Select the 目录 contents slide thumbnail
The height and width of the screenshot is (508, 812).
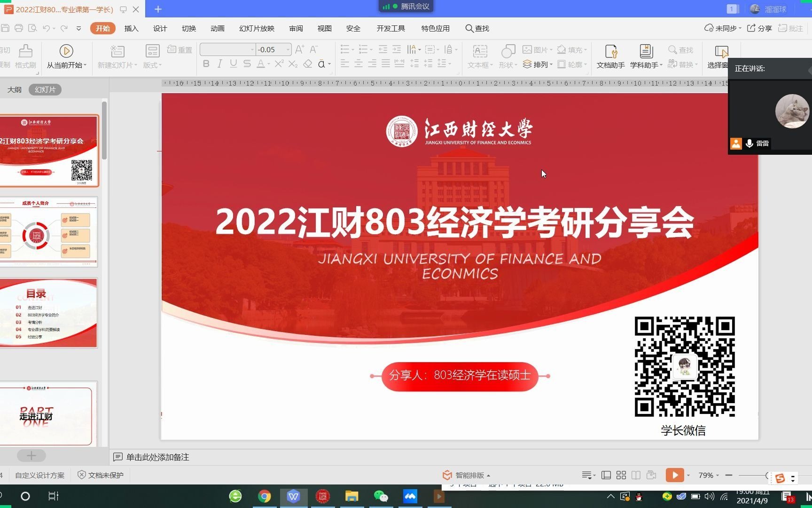pyautogui.click(x=48, y=313)
